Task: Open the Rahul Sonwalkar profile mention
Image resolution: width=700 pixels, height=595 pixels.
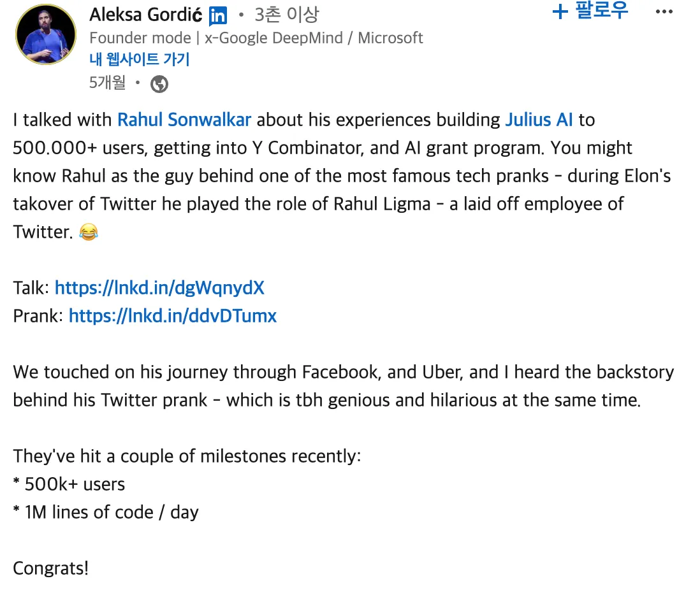Action: [184, 120]
